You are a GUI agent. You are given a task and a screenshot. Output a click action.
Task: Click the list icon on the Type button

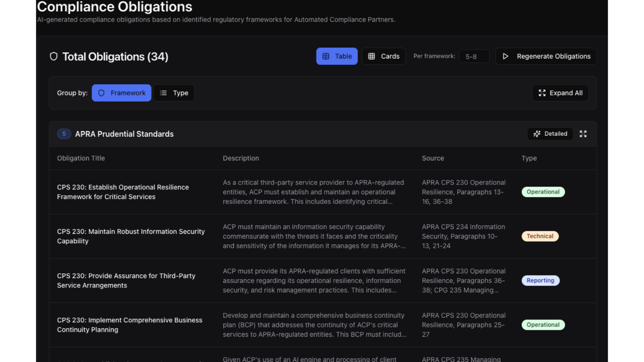(163, 93)
